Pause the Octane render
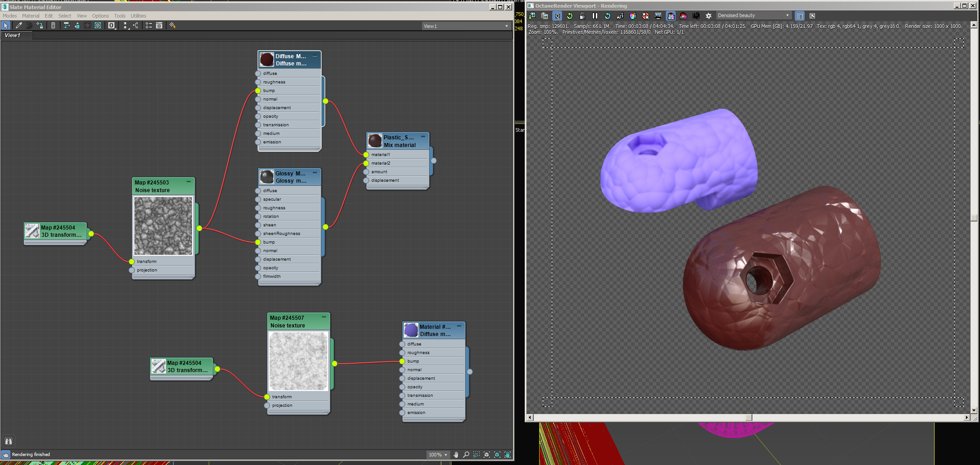 click(x=595, y=16)
